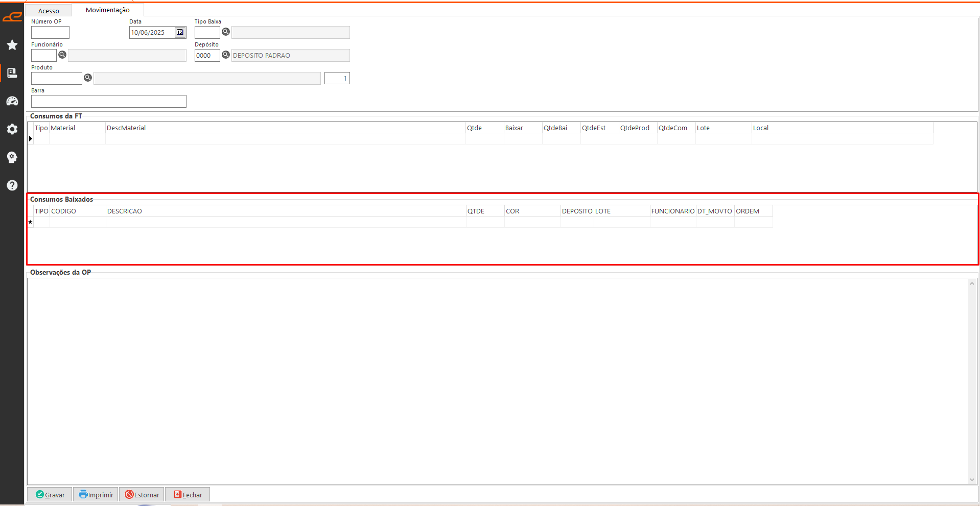This screenshot has height=506, width=980.
Task: Focus the Barra text field
Action: [x=108, y=102]
